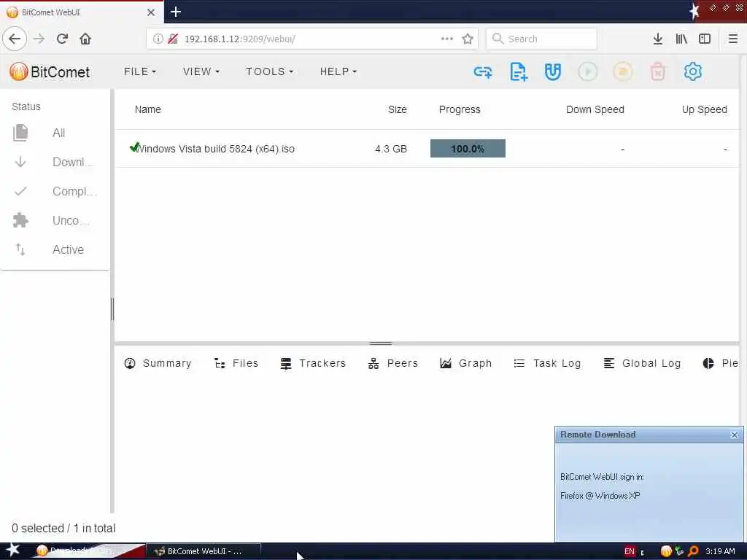Click the magnet link icon
The image size is (747, 560).
click(x=553, y=72)
